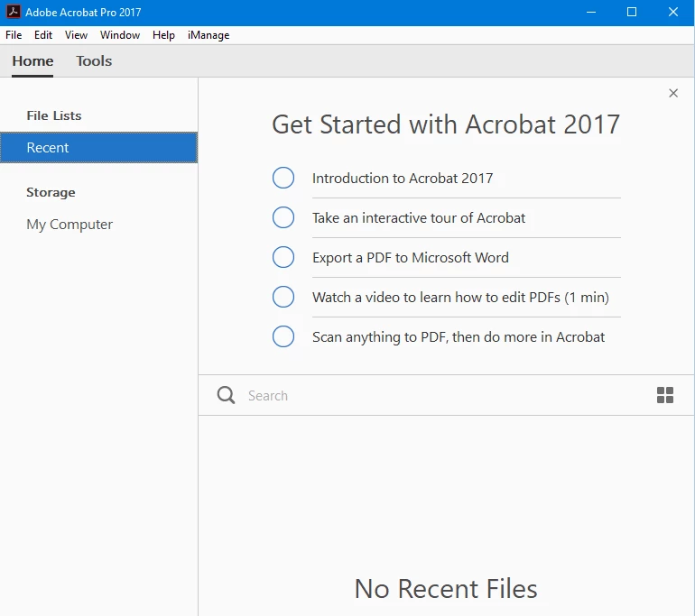The image size is (695, 616).
Task: Open Take an interactive tour of Acrobat
Action: click(419, 218)
